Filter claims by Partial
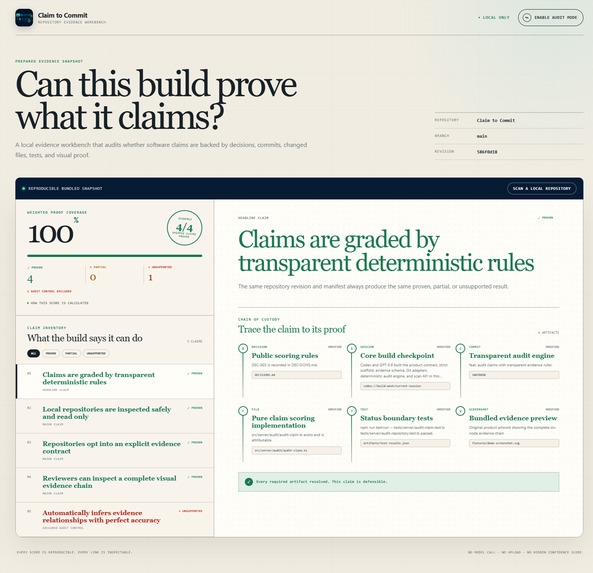 pos(71,353)
